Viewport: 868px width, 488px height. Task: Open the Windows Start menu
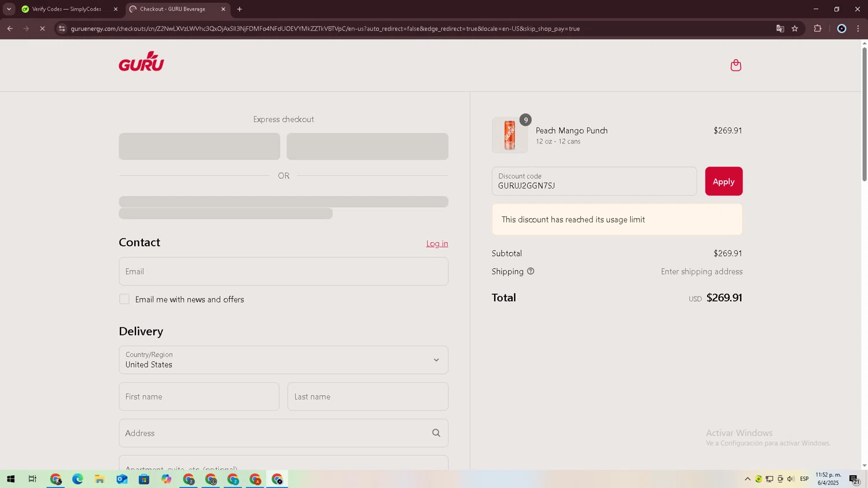tap(10, 479)
